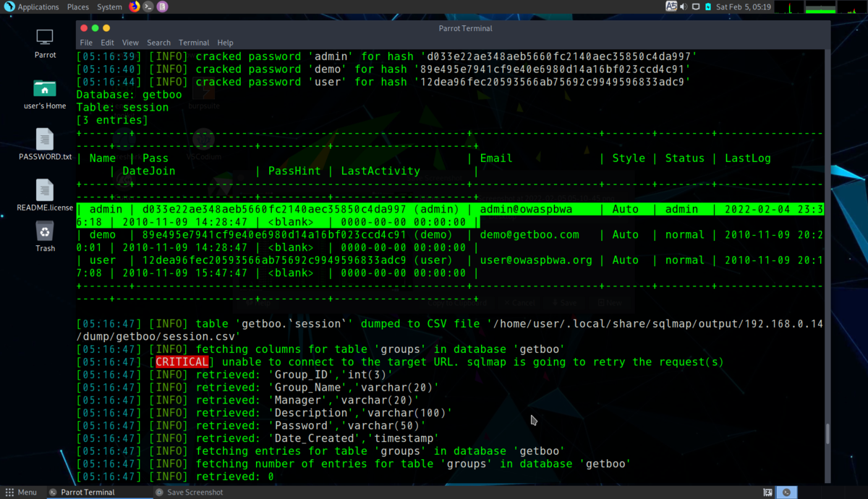Click the '[3 entries]' line

pos(112,120)
